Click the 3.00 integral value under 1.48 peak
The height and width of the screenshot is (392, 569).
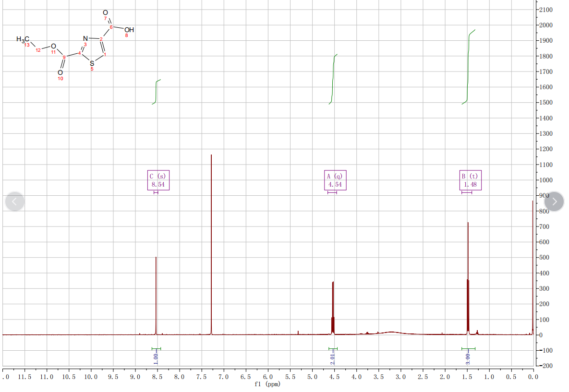468,357
